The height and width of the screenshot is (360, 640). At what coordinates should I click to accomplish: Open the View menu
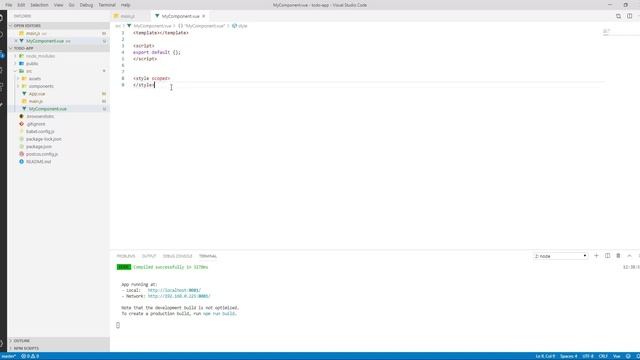pyautogui.click(x=58, y=5)
